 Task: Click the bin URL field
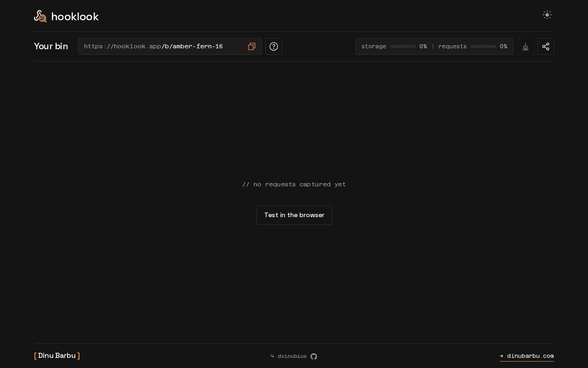pos(170,46)
